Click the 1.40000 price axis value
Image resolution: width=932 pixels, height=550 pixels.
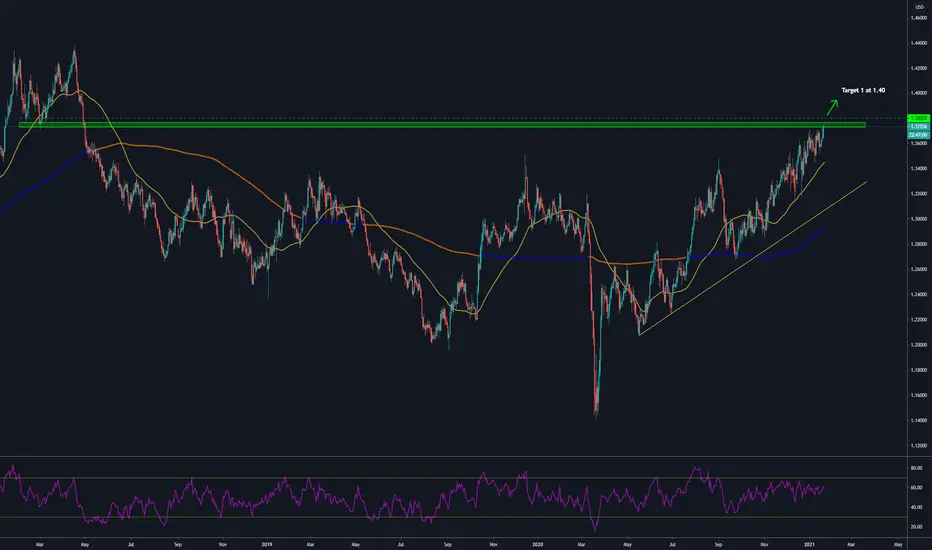pyautogui.click(x=919, y=93)
